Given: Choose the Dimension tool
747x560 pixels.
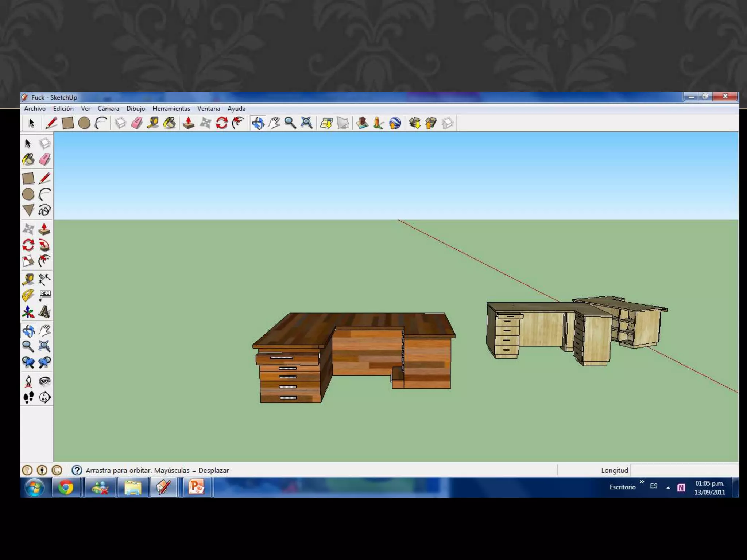Looking at the screenshot, I should coord(44,280).
